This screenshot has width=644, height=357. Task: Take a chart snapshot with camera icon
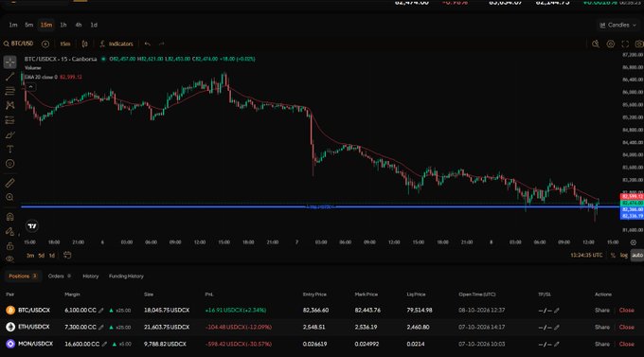click(x=639, y=44)
